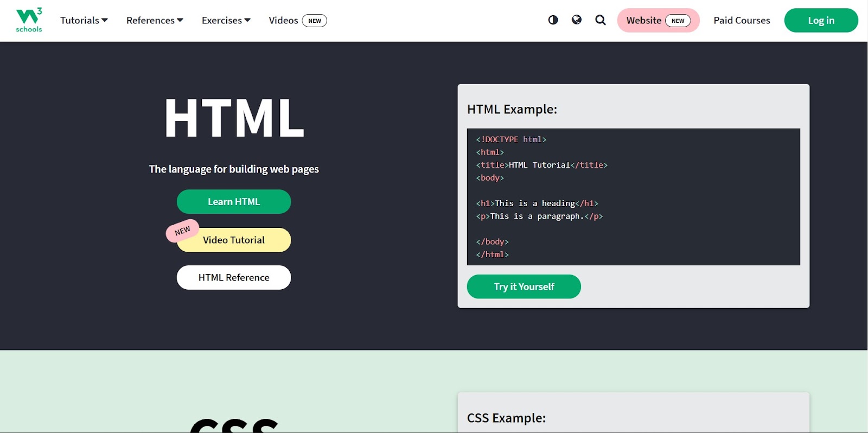Click the large HTML heading

(x=234, y=118)
